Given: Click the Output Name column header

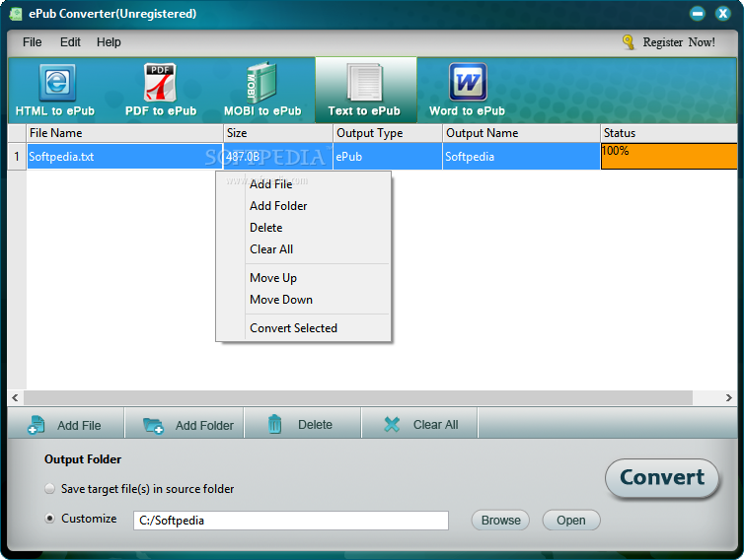Looking at the screenshot, I should (x=521, y=133).
